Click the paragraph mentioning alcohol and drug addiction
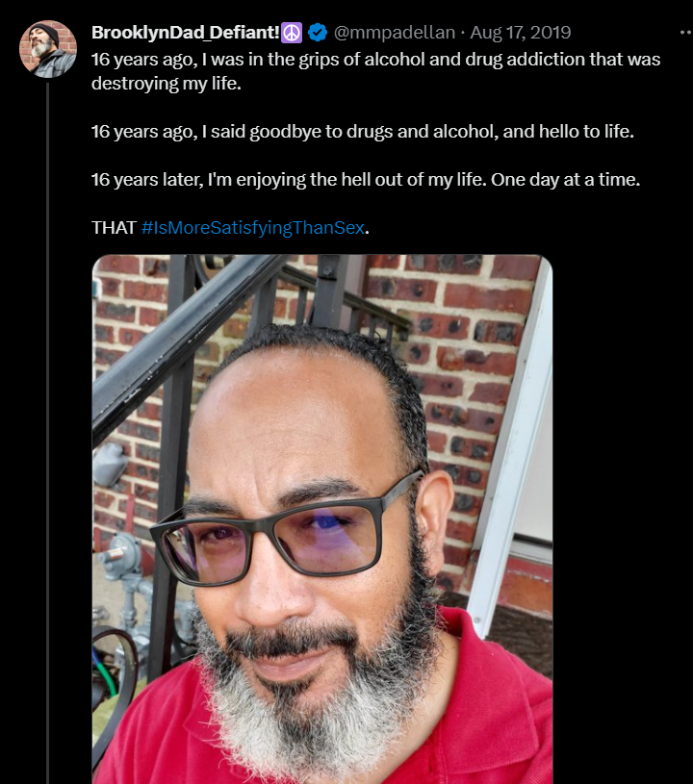 coord(375,69)
